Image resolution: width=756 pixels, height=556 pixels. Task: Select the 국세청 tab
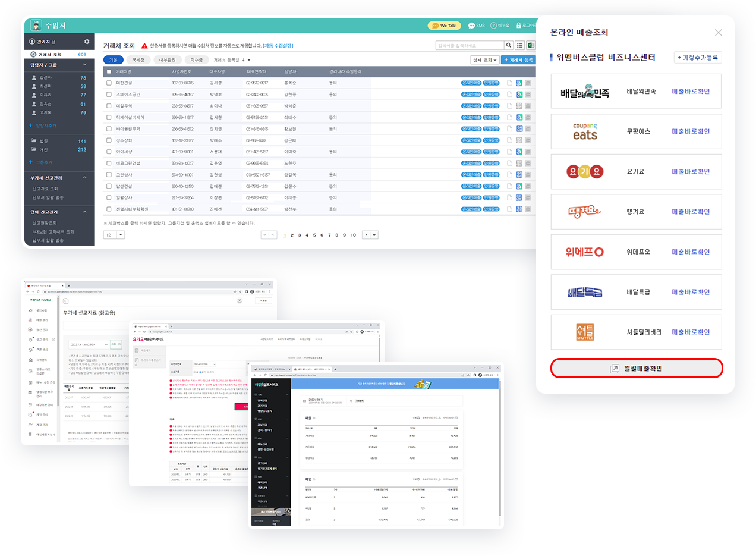coord(138,60)
